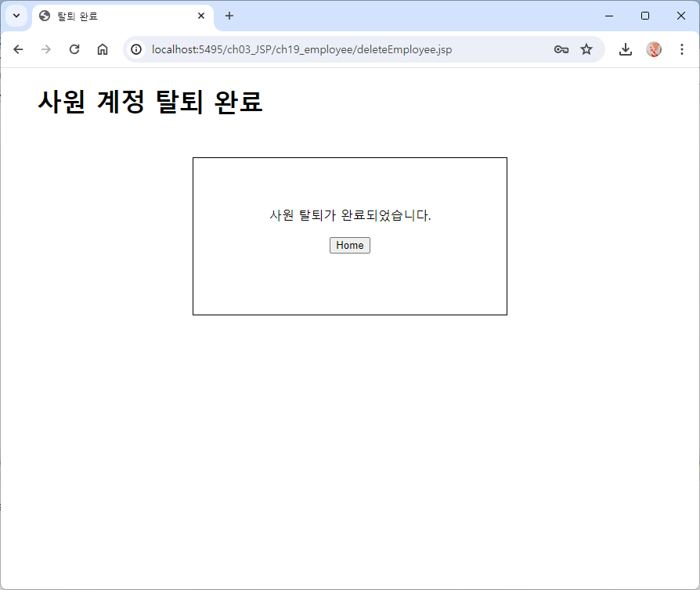Viewport: 700px width, 590px height.
Task: Click the Home button
Action: coord(349,245)
